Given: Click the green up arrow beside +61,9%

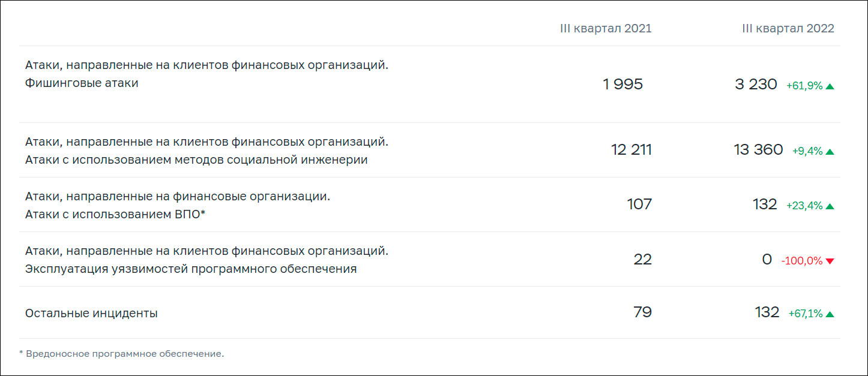Looking at the screenshot, I should tap(830, 86).
